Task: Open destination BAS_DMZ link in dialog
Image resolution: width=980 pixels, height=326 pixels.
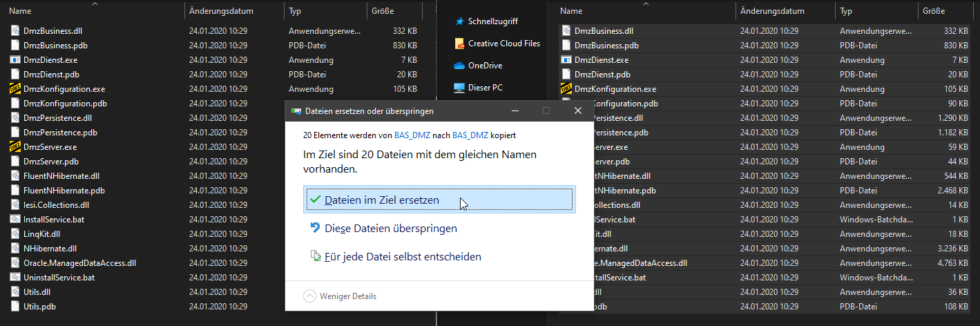Action: (470, 135)
